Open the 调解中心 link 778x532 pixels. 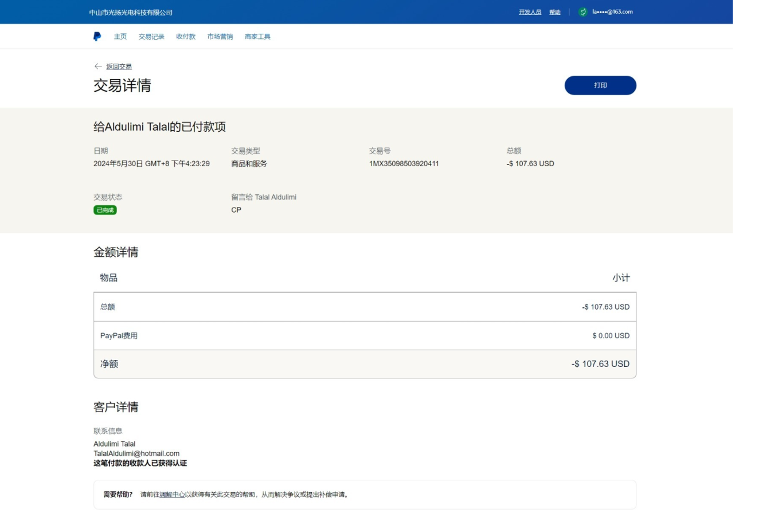[x=172, y=495]
